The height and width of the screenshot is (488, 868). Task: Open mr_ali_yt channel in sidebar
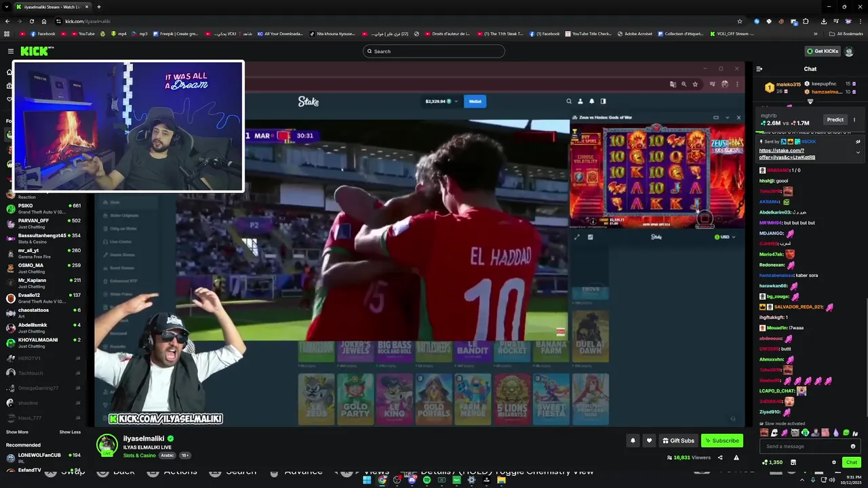[43, 253]
